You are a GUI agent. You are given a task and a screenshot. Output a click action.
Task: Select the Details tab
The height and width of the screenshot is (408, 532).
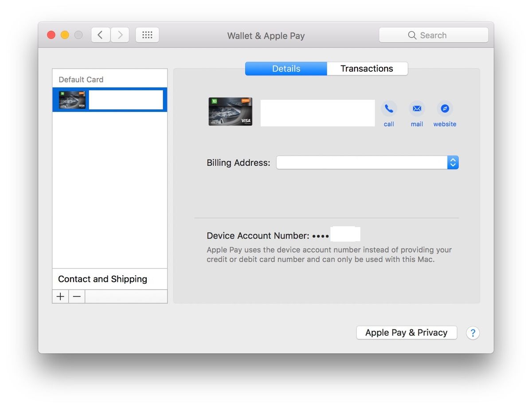[286, 68]
